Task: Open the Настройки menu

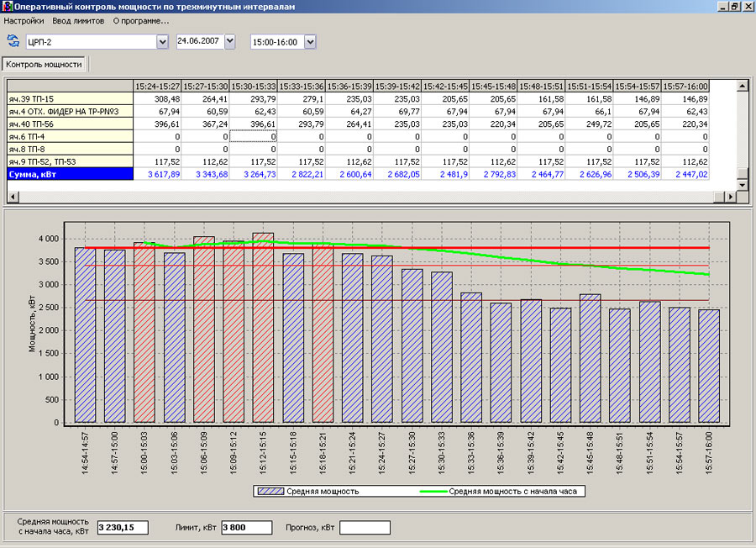Action: [24, 20]
